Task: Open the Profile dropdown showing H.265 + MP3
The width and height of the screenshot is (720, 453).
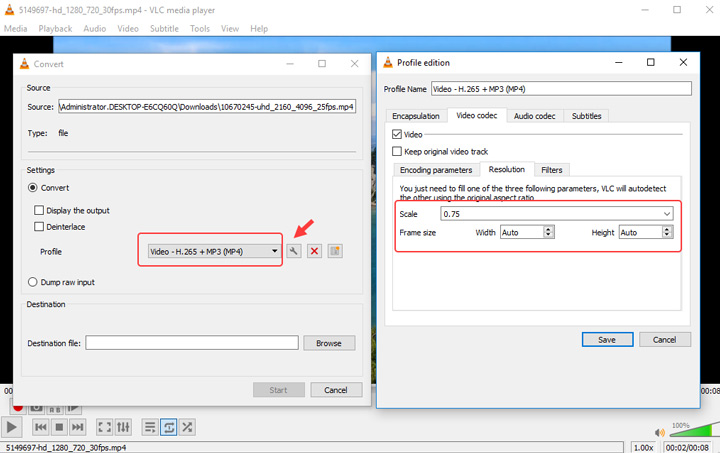Action: pos(214,252)
